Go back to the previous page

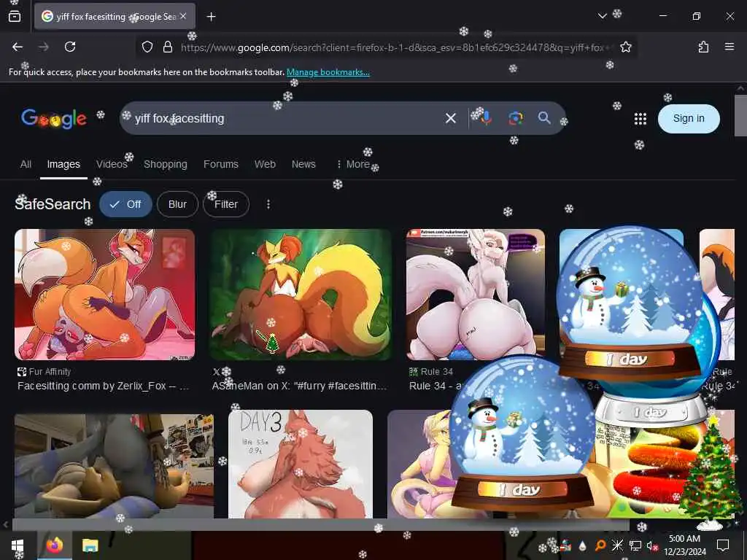pos(18,47)
